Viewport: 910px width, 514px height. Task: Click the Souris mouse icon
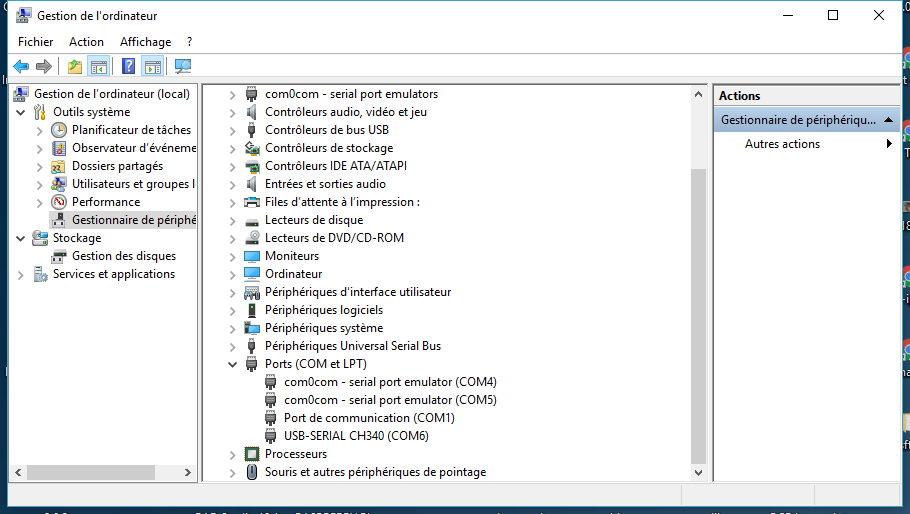[251, 472]
